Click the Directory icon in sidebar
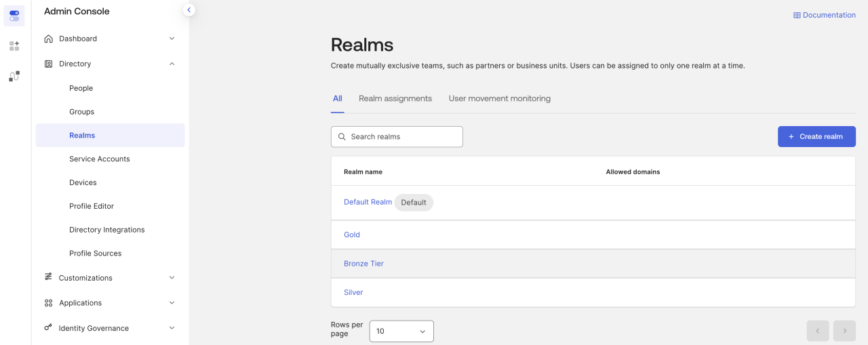This screenshot has height=345, width=868. (x=48, y=64)
